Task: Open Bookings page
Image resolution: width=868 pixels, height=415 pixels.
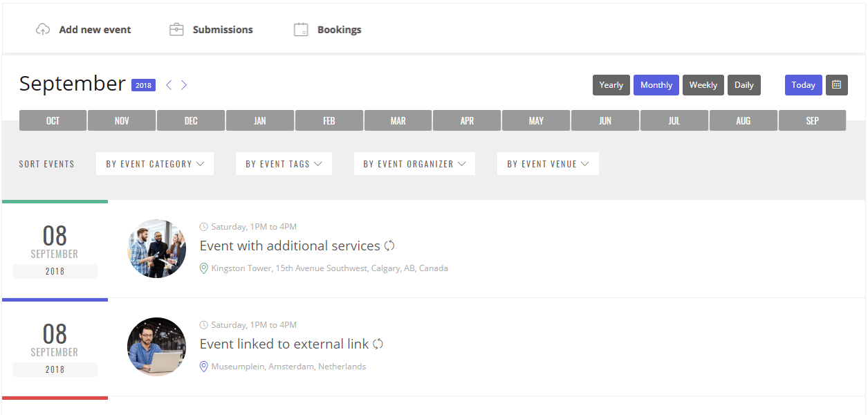Action: click(x=340, y=30)
